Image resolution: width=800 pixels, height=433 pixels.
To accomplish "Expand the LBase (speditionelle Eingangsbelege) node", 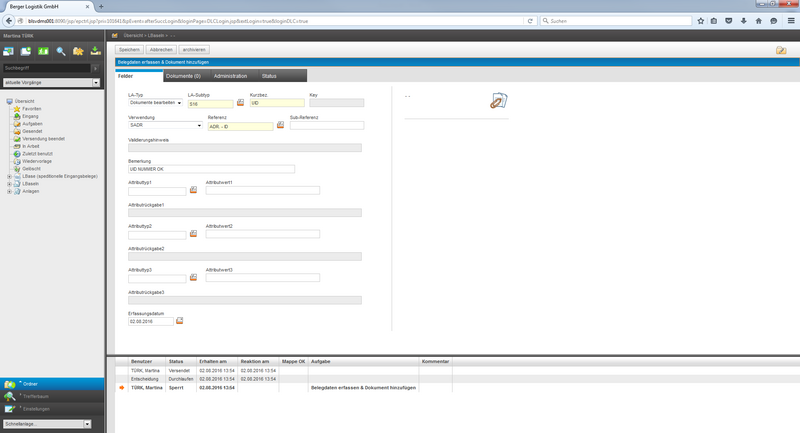I will [9, 176].
